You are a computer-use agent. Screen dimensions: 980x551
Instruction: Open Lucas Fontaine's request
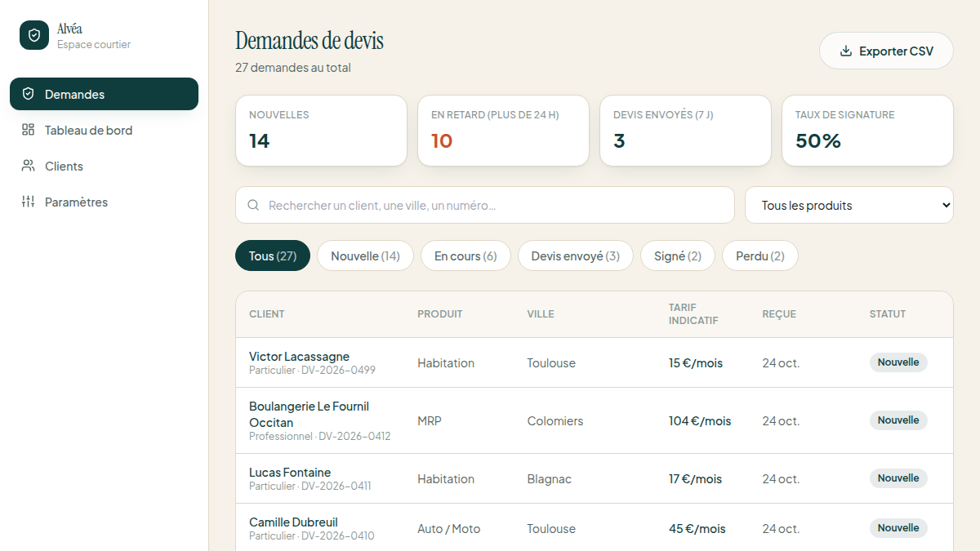595,478
